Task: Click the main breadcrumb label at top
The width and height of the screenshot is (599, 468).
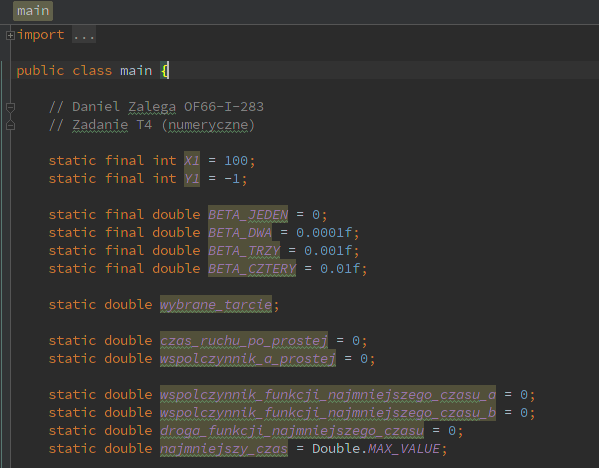Action: (33, 11)
